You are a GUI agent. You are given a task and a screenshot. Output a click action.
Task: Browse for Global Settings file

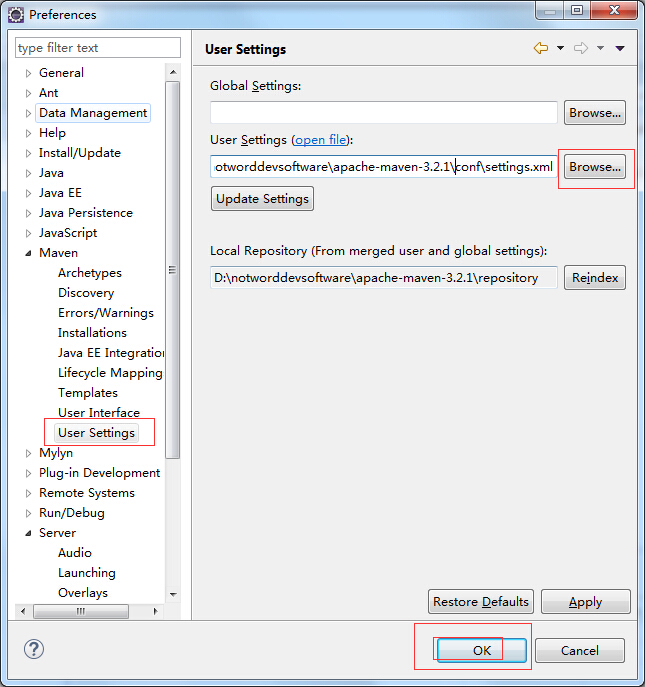[x=595, y=113]
